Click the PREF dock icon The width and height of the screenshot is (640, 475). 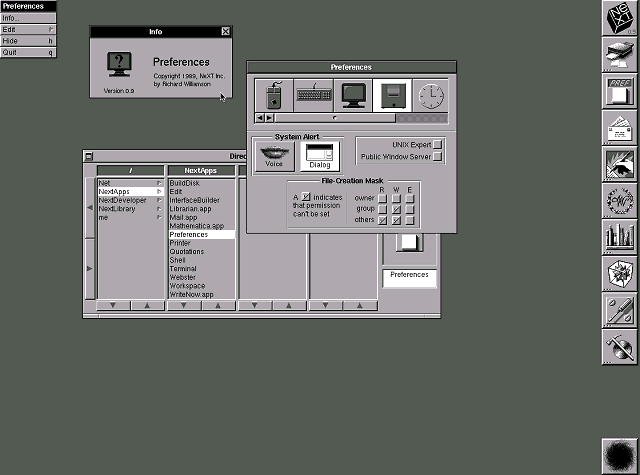[620, 91]
